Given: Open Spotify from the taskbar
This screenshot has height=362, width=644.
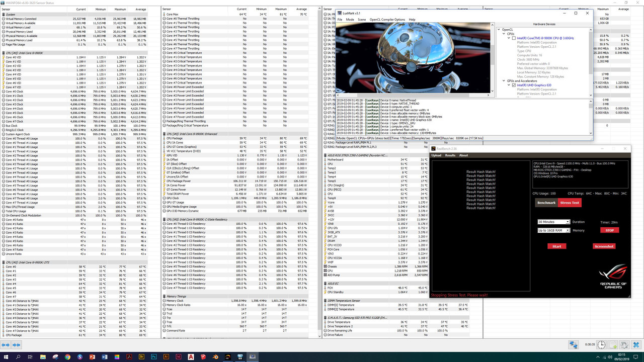Looking at the screenshot, I should click(79, 356).
